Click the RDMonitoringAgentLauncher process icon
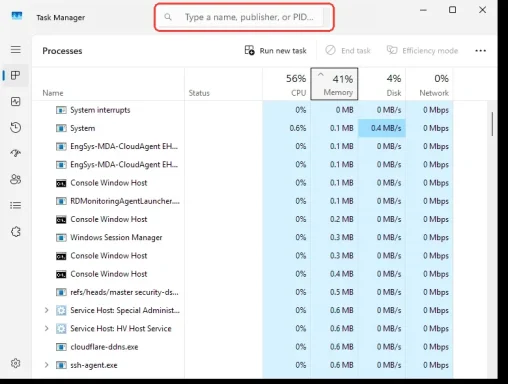508x384 pixels. coord(61,201)
